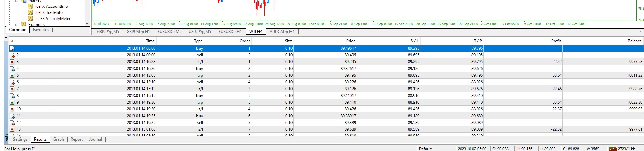Open the Tester Settings tab
Viewport: 644px width, 151px height.
coord(20,139)
